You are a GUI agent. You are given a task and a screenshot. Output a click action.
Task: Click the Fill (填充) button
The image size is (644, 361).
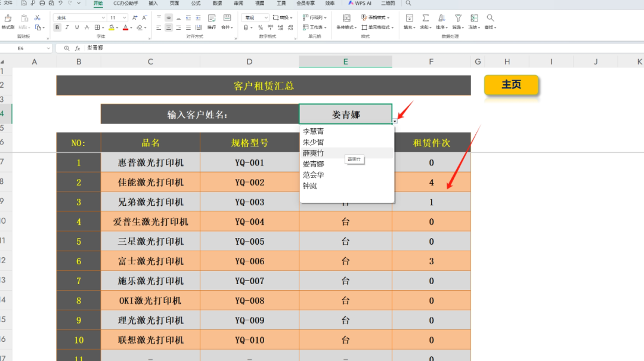(410, 21)
